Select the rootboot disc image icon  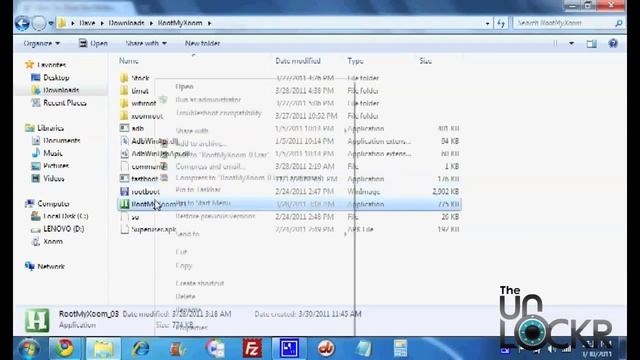124,191
